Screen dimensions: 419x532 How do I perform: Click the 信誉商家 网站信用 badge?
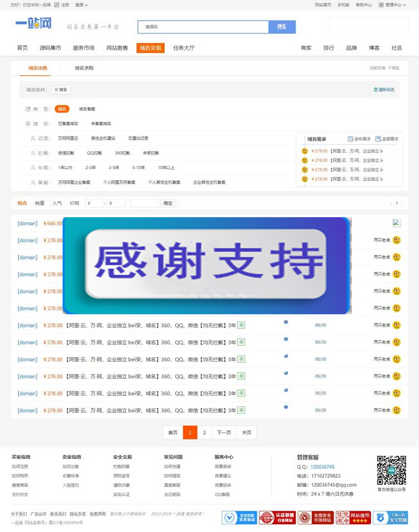pyautogui.click(x=353, y=517)
